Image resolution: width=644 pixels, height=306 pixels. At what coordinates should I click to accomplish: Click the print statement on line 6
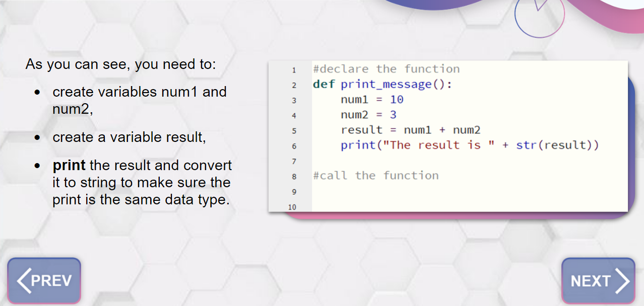(470, 145)
